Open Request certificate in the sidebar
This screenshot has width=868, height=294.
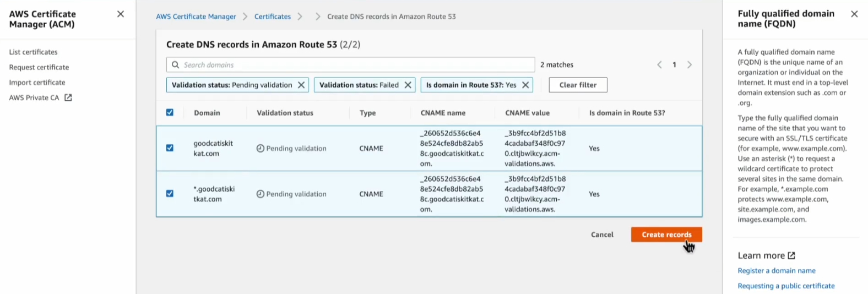coord(39,67)
